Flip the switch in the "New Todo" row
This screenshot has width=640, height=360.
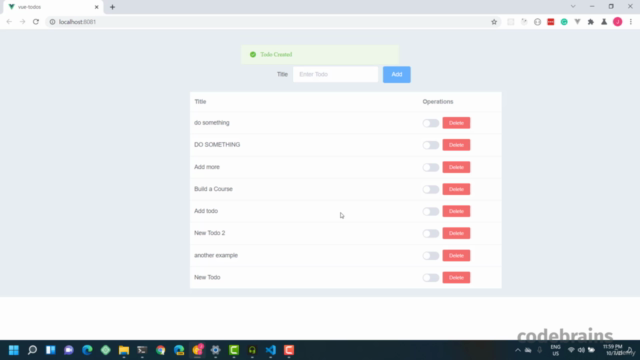[x=431, y=278]
